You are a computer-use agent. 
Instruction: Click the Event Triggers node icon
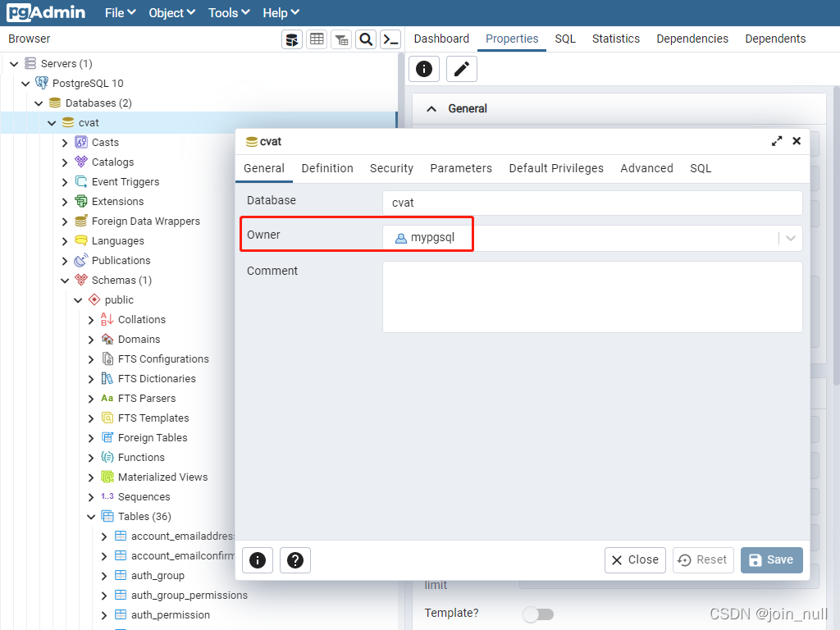[81, 181]
